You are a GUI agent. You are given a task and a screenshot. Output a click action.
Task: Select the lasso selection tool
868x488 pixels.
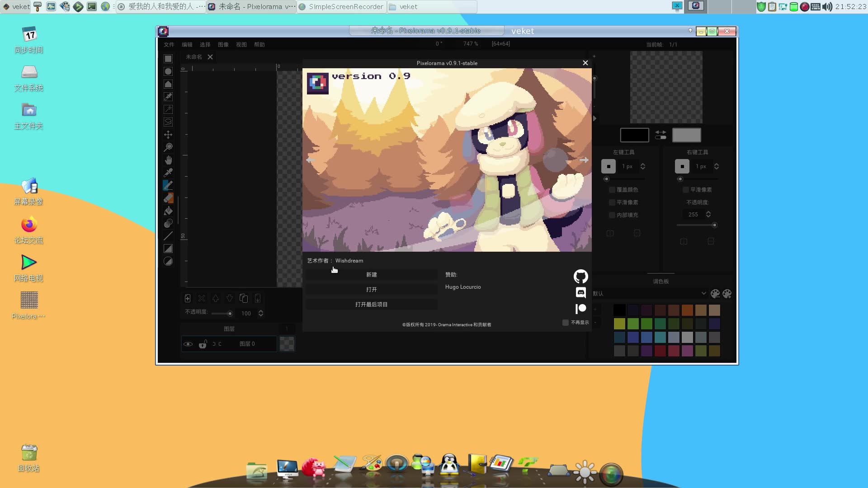(168, 122)
